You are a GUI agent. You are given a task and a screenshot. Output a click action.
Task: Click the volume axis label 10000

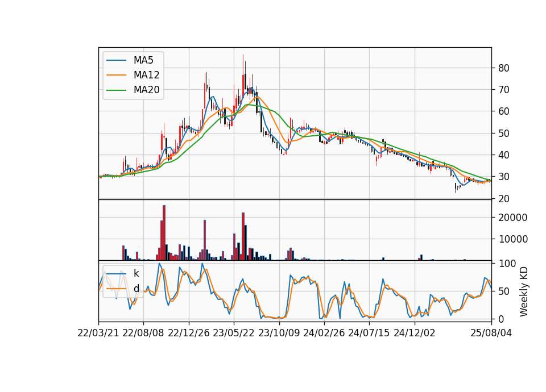pyautogui.click(x=513, y=239)
